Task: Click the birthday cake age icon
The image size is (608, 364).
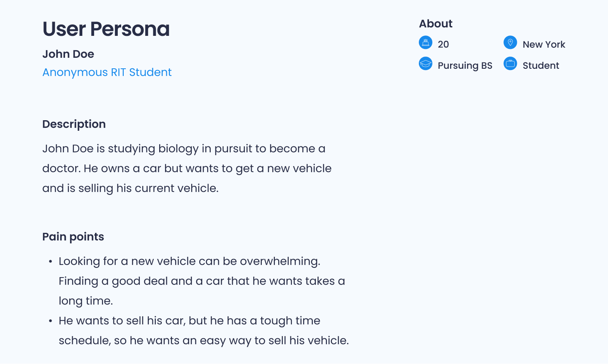Action: point(426,43)
